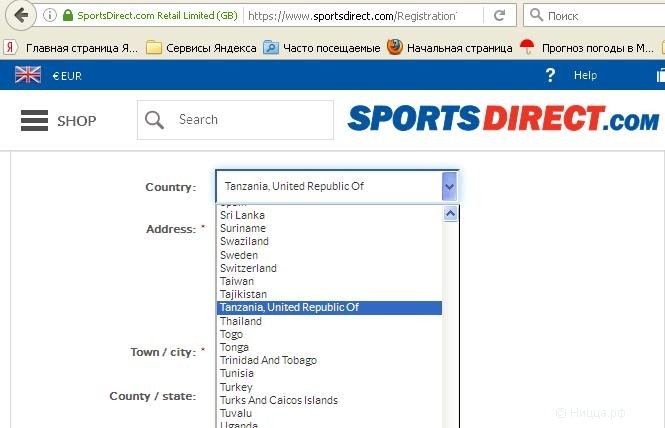The image size is (665, 428).
Task: Select Switzerland in the country dropdown list
Action: point(248,268)
